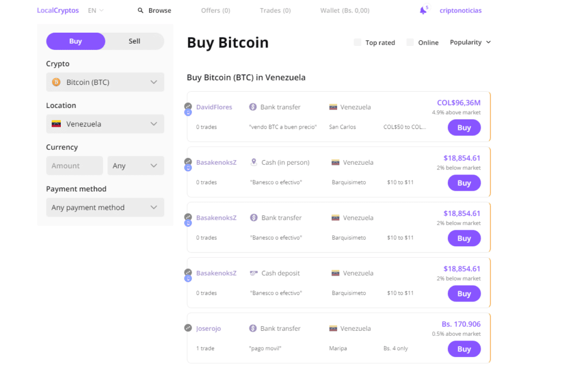
Task: Click the search magnifier icon beside Browse
Action: (141, 10)
